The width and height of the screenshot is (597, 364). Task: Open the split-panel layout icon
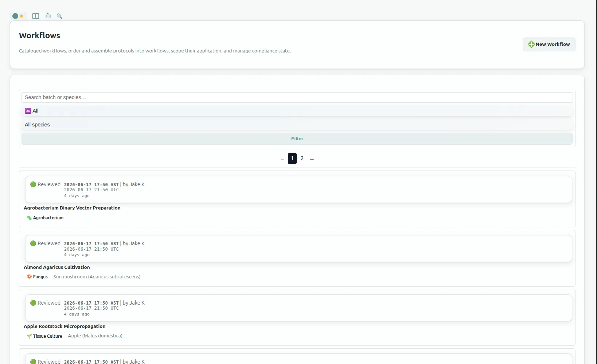click(x=36, y=16)
